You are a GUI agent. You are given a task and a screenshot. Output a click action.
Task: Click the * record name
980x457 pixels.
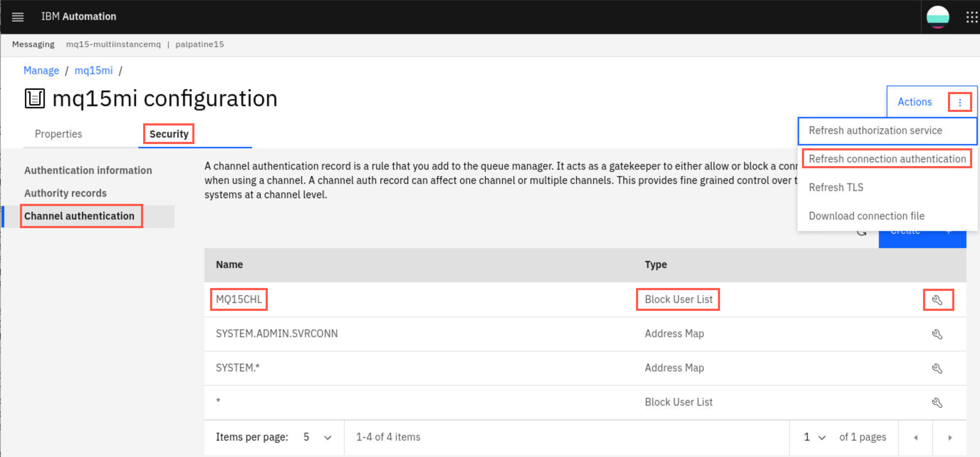click(x=218, y=401)
